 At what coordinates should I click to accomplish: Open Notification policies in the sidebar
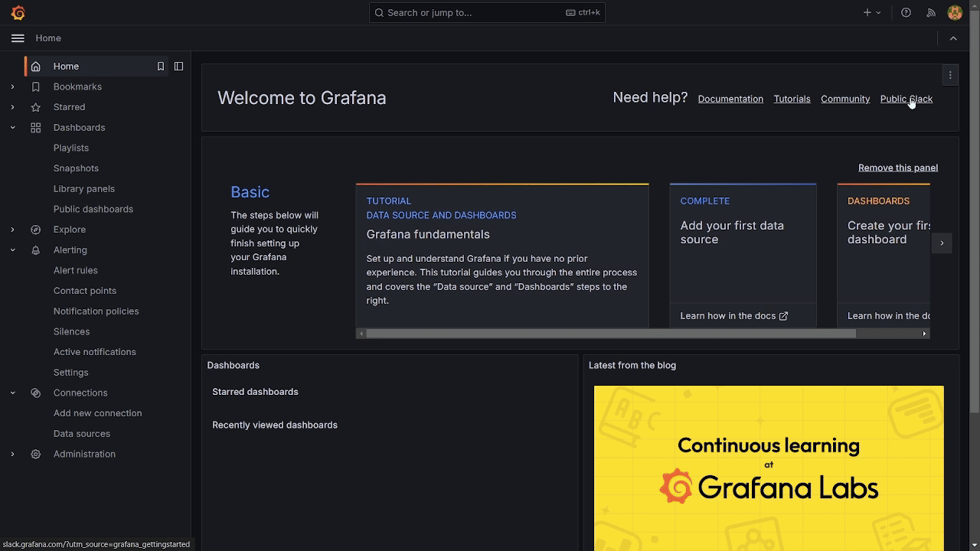click(x=96, y=311)
